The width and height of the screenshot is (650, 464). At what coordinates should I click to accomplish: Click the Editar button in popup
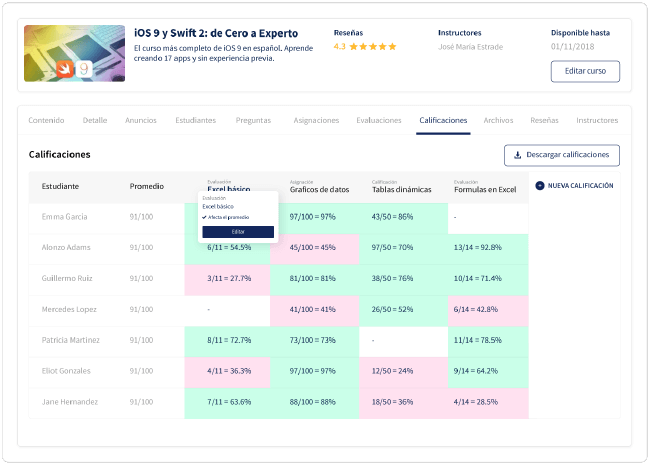[x=238, y=232]
